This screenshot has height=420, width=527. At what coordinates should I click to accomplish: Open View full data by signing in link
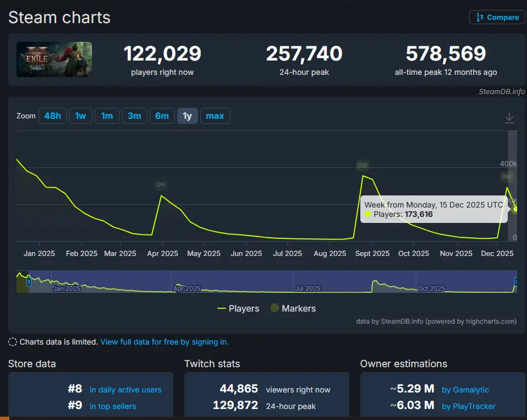pyautogui.click(x=164, y=342)
